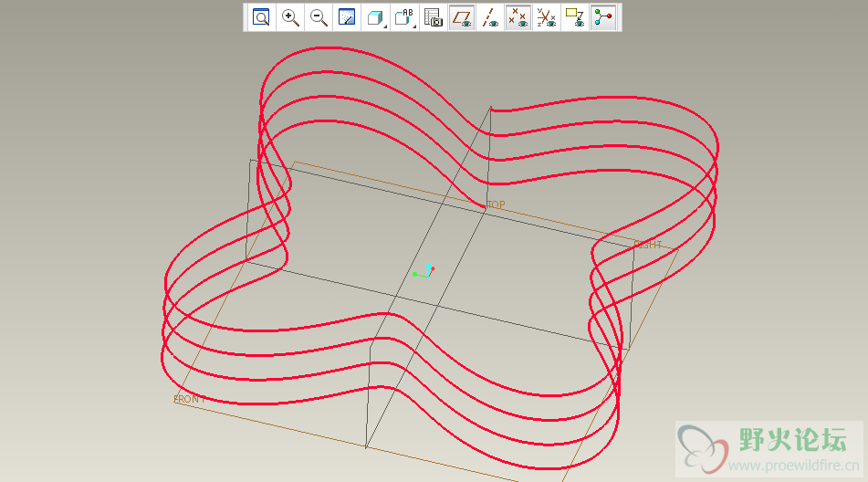This screenshot has height=482, width=868.
Task: Click the Zoom Out magnifier
Action: [x=319, y=17]
